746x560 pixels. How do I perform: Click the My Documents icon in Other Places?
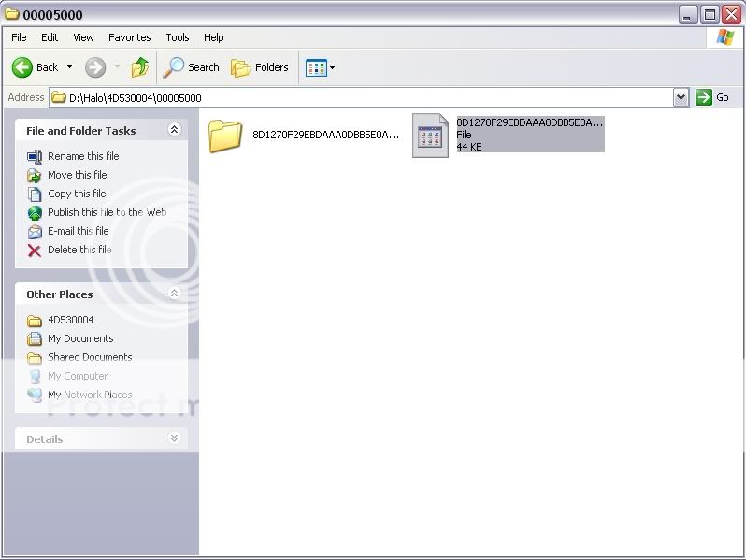(35, 338)
